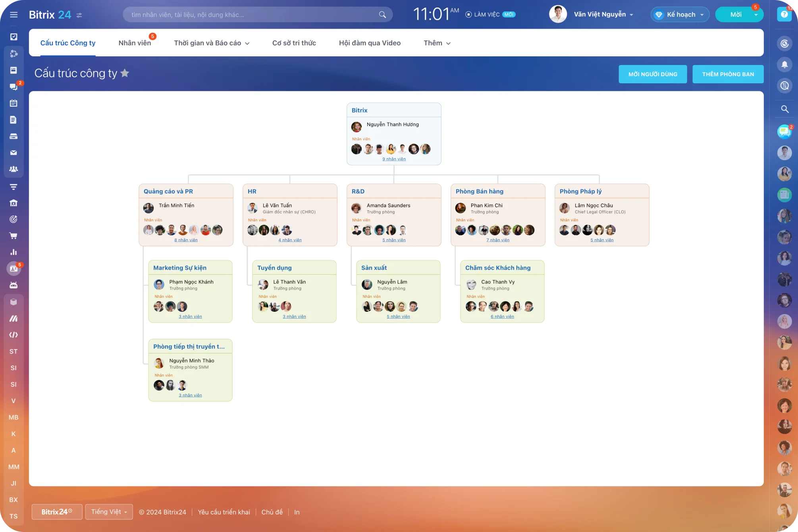
Task: Open the mail icon in the left sidebar
Action: 13,153
